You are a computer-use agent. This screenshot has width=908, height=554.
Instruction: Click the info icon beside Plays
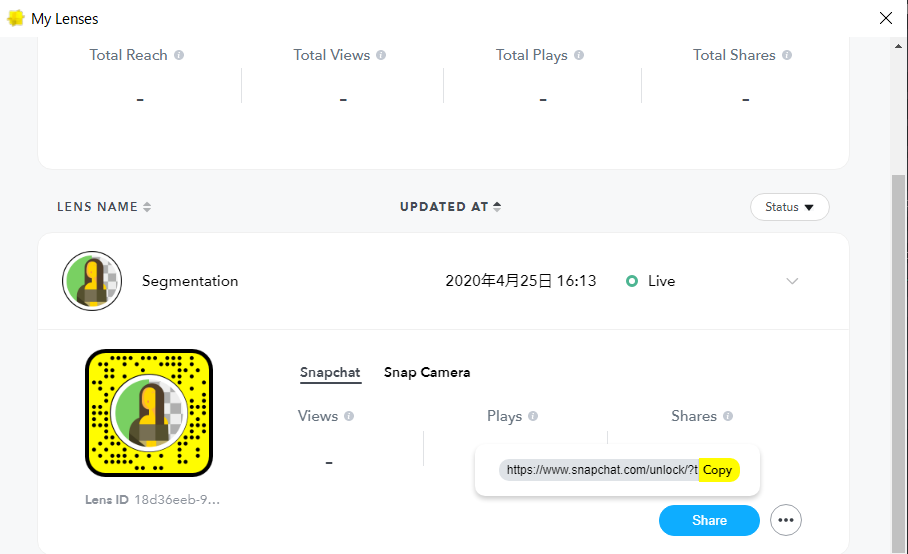533,416
